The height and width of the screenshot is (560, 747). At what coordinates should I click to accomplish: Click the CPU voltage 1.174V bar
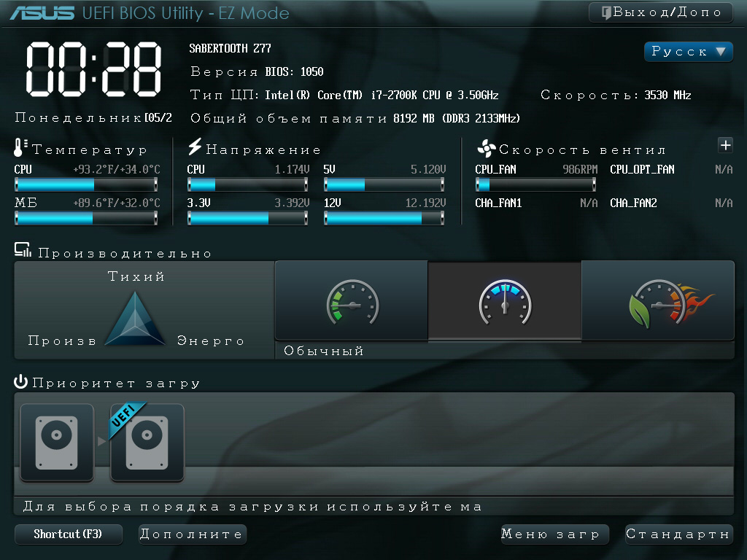(x=248, y=184)
